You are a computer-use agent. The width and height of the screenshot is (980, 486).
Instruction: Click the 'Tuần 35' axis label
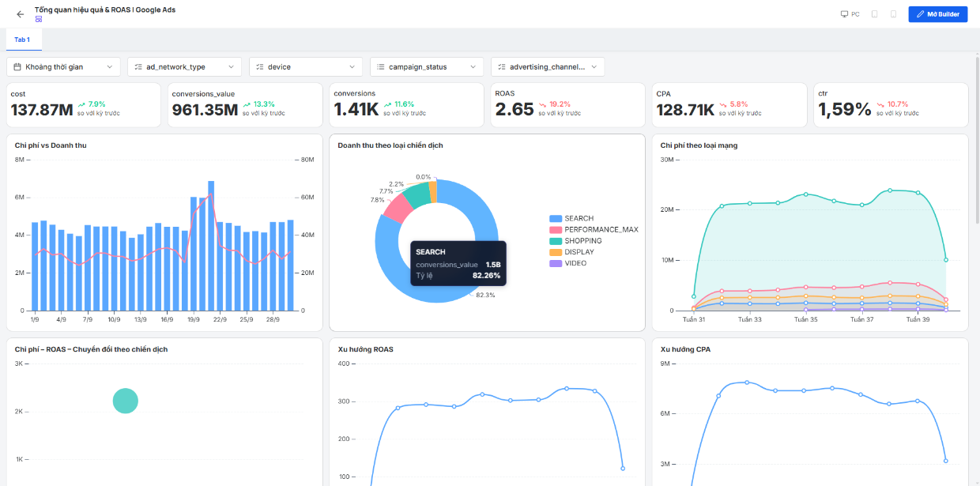805,320
